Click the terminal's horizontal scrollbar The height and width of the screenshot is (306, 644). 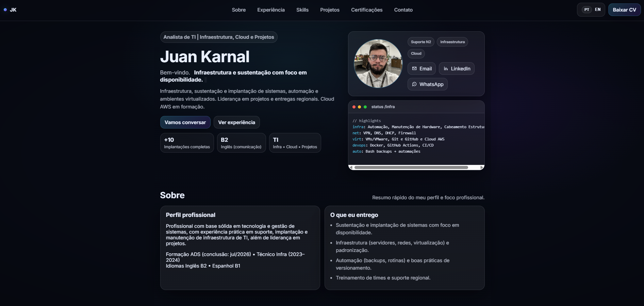coord(412,167)
